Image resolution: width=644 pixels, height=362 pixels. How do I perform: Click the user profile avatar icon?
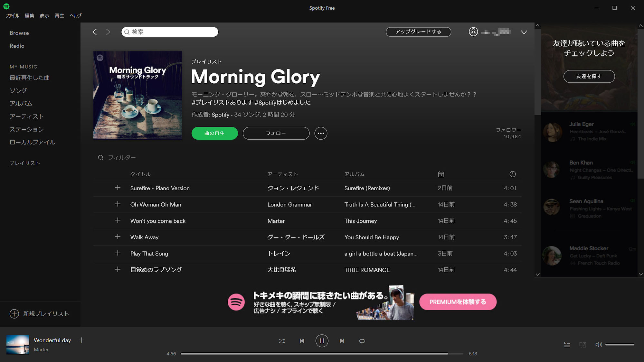[473, 32]
